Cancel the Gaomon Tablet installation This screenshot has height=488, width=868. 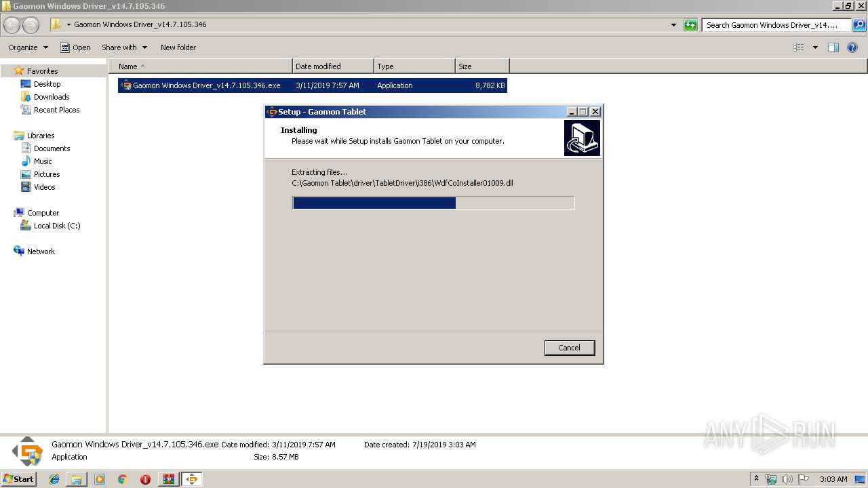[x=569, y=348]
